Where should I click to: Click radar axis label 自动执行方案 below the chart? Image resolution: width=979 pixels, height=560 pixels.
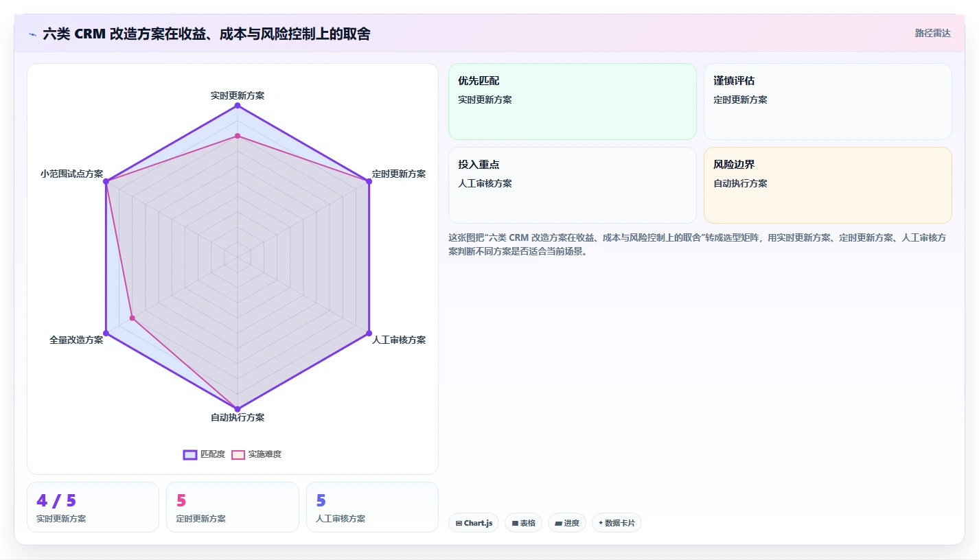point(238,417)
